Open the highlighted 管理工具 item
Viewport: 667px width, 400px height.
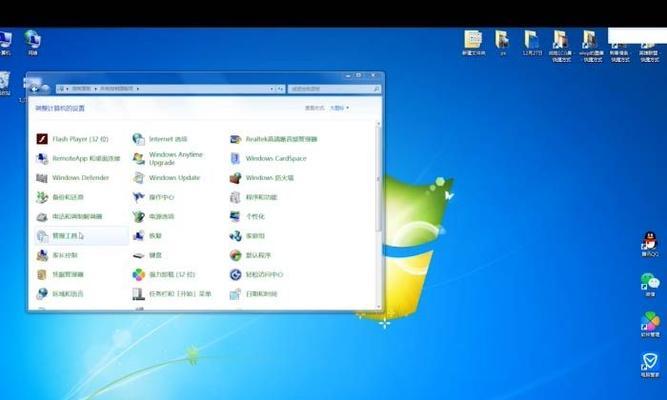[x=81, y=236]
